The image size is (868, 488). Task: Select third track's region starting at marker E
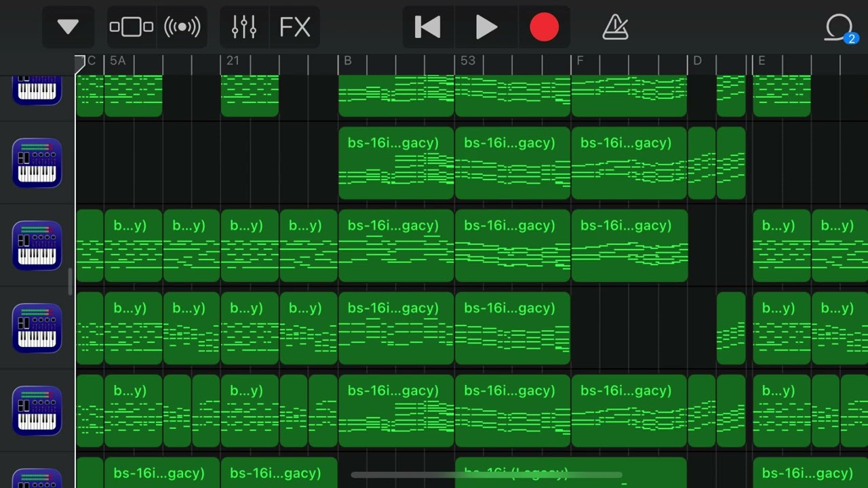pyautogui.click(x=782, y=245)
